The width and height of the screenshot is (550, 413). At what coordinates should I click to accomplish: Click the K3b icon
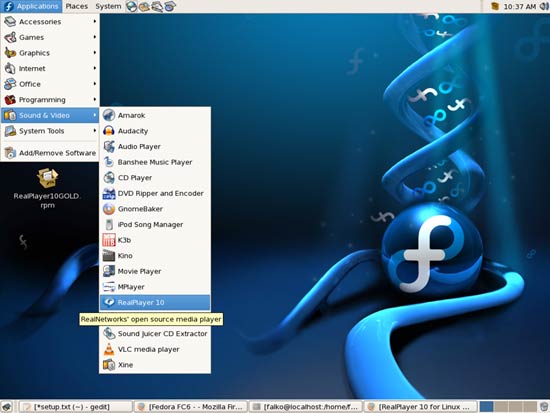tap(109, 240)
